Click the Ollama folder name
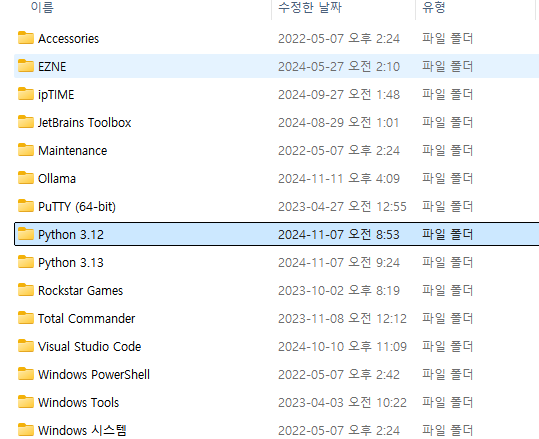Screen dimensions: 539x439 tap(57, 178)
